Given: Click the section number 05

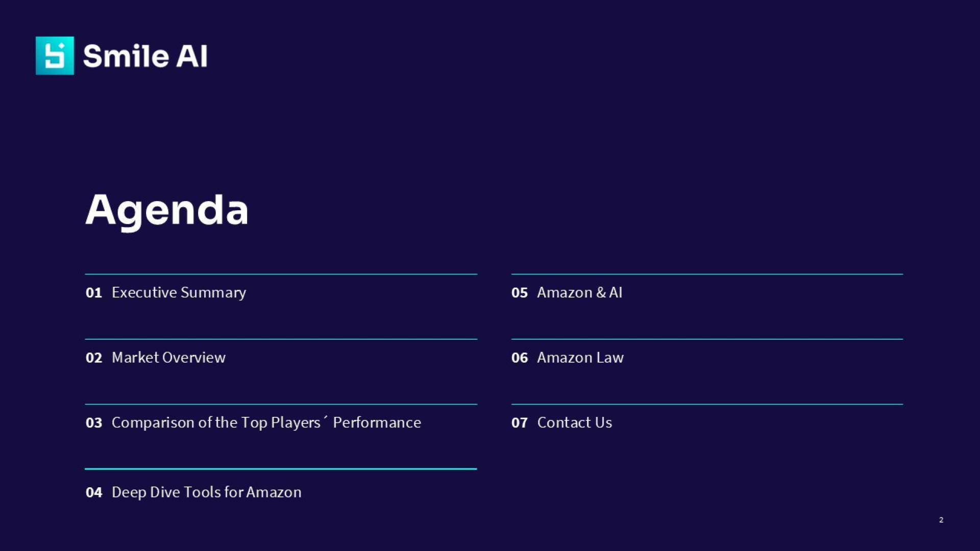Looking at the screenshot, I should (x=519, y=293).
